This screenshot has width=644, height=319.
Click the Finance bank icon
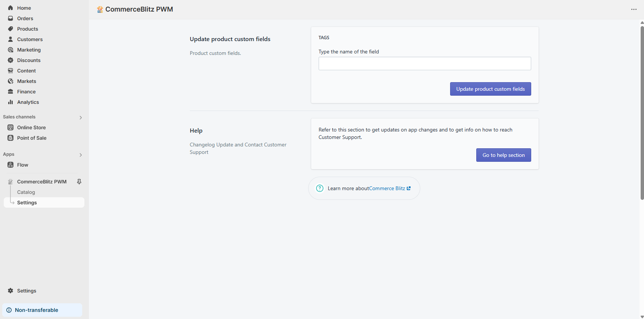coord(10,92)
